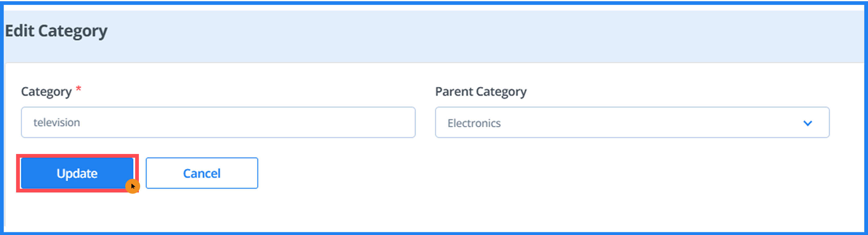
Task: Click the Update button
Action: 77,173
